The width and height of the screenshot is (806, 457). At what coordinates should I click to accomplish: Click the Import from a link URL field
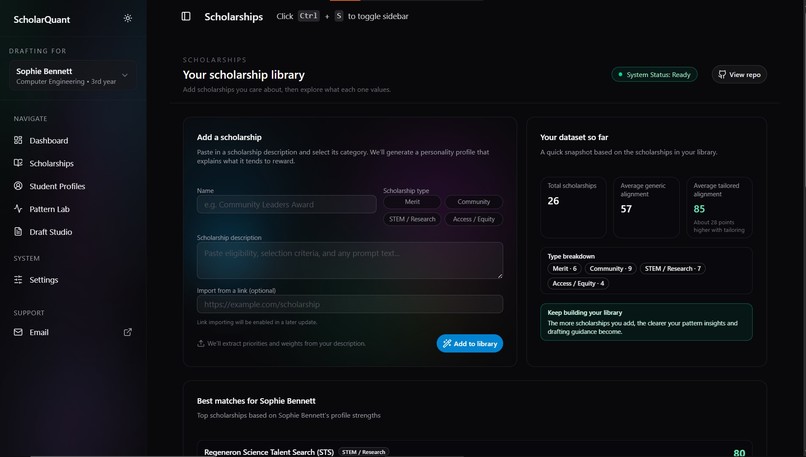point(350,304)
